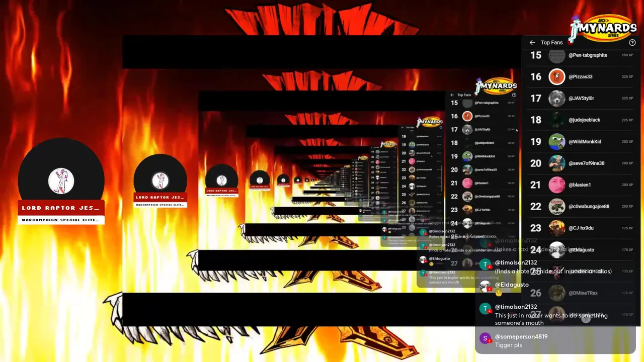The image size is (644, 362).
Task: Click @Eldagusto's chat message avatar
Action: (485, 287)
